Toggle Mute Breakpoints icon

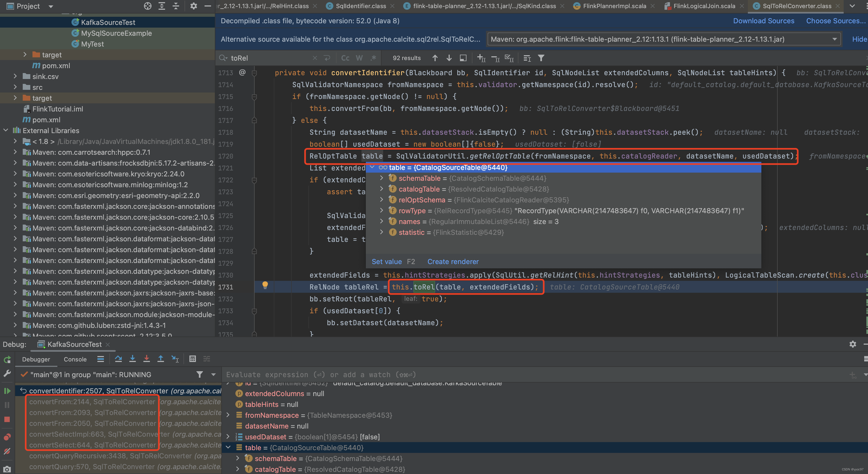point(7,452)
